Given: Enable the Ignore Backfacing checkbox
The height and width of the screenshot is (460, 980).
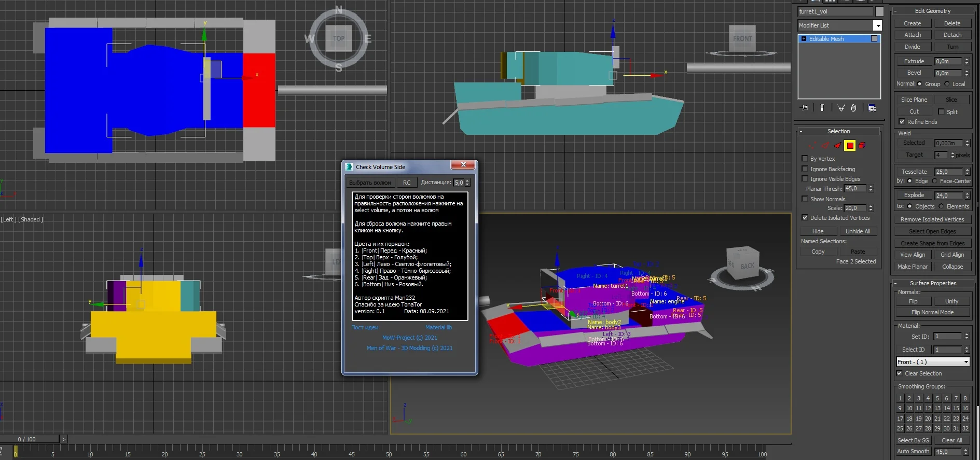Looking at the screenshot, I should pos(805,169).
